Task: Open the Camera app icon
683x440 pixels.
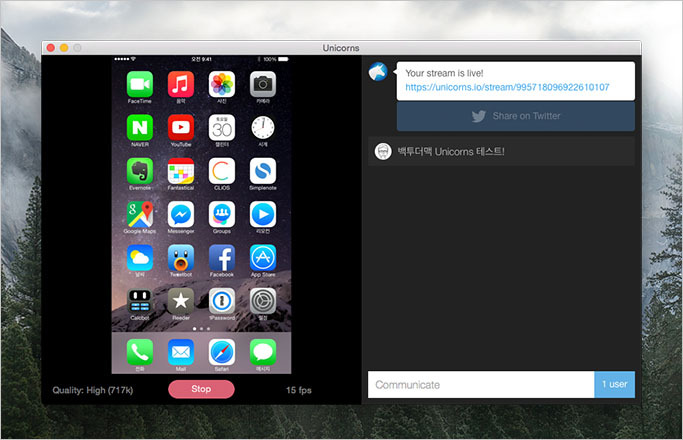Action: click(x=263, y=85)
